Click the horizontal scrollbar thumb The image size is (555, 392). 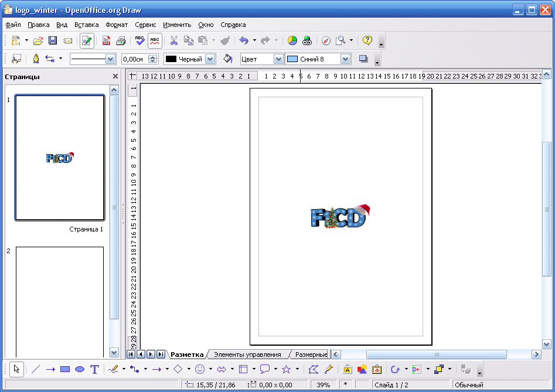(x=437, y=354)
